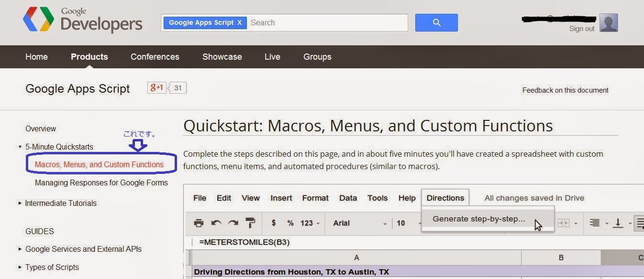This screenshot has height=279, width=644.
Task: Click the Google Developers logo
Action: pos(83,20)
